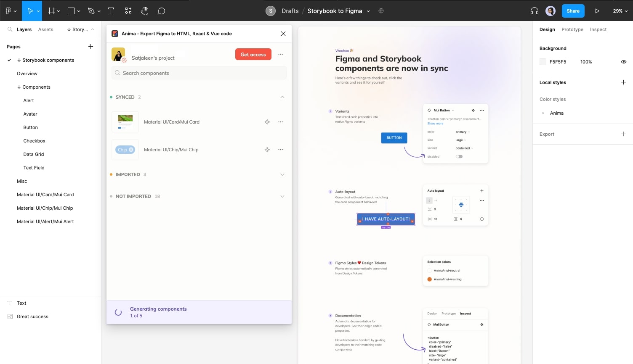Screen dimensions: 633x364
Task: Activate the Comment tool
Action: coord(161,11)
